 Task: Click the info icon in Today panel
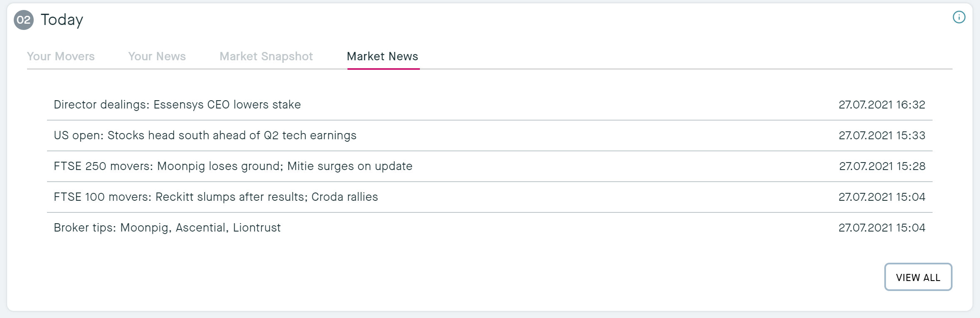[x=959, y=17]
